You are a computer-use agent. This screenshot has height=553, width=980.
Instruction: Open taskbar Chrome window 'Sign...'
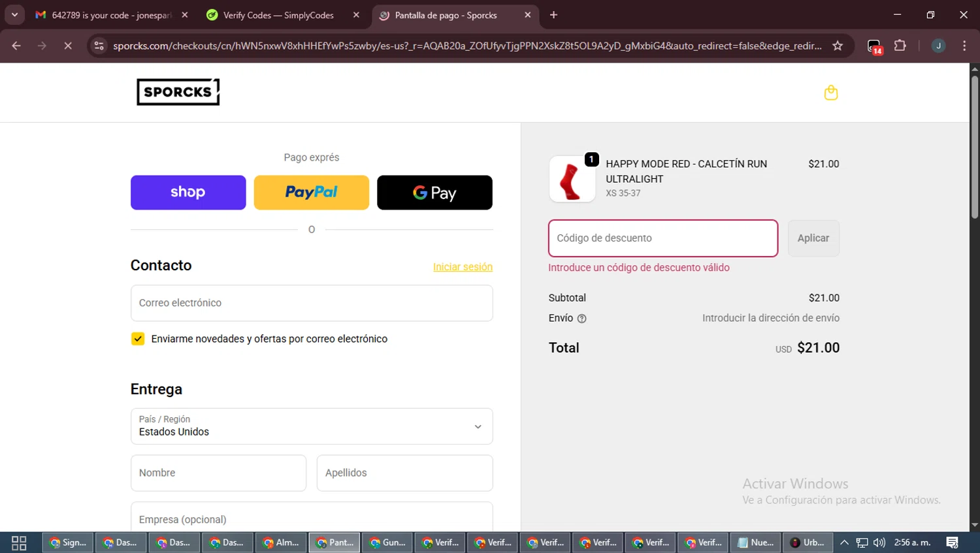pos(69,543)
